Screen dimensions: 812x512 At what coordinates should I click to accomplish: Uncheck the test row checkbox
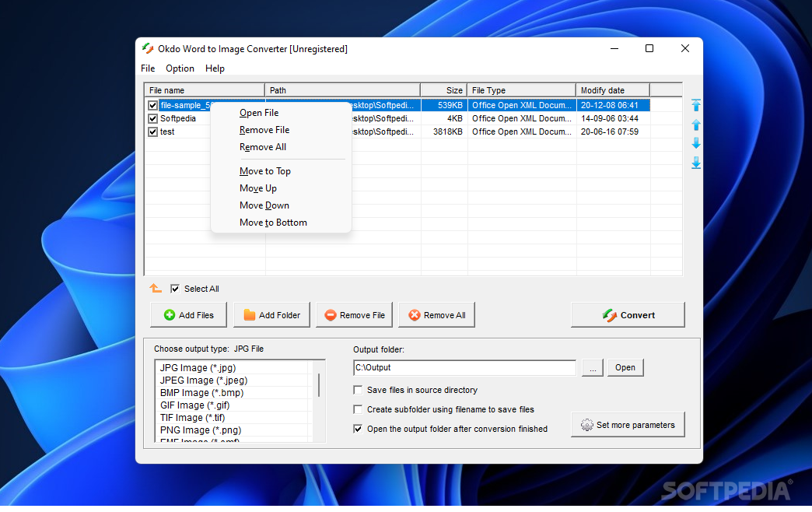tap(152, 132)
